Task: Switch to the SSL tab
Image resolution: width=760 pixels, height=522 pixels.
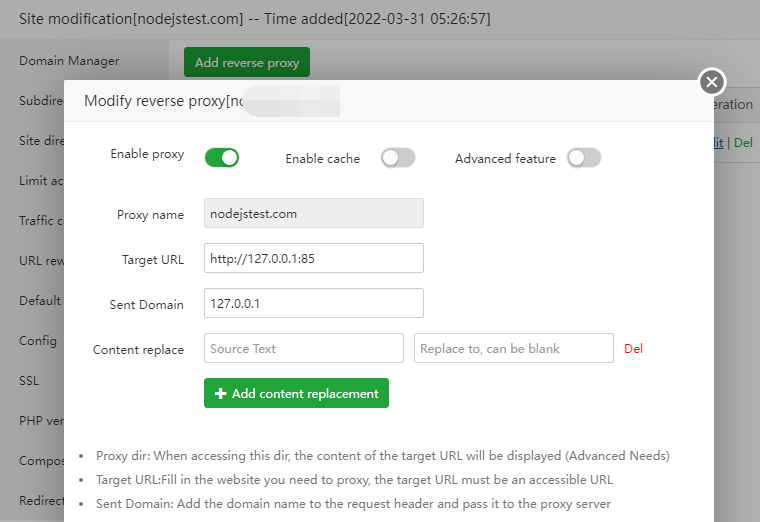Action: pyautogui.click(x=30, y=381)
